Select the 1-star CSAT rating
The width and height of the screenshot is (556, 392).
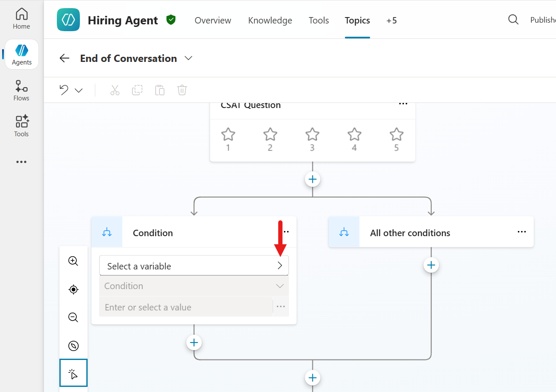(x=228, y=135)
